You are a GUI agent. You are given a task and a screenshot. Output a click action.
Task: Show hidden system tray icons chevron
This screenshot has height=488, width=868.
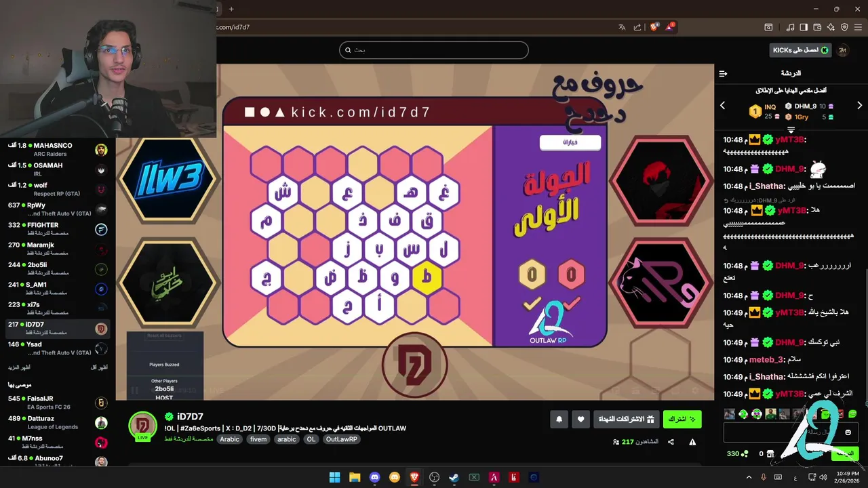point(749,477)
